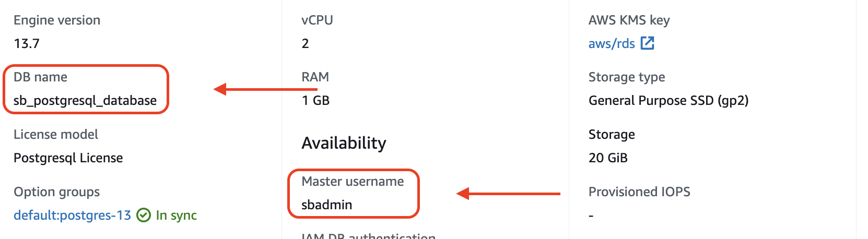
Task: Click the General Purpose SSD (gp2) text
Action: pos(668,100)
